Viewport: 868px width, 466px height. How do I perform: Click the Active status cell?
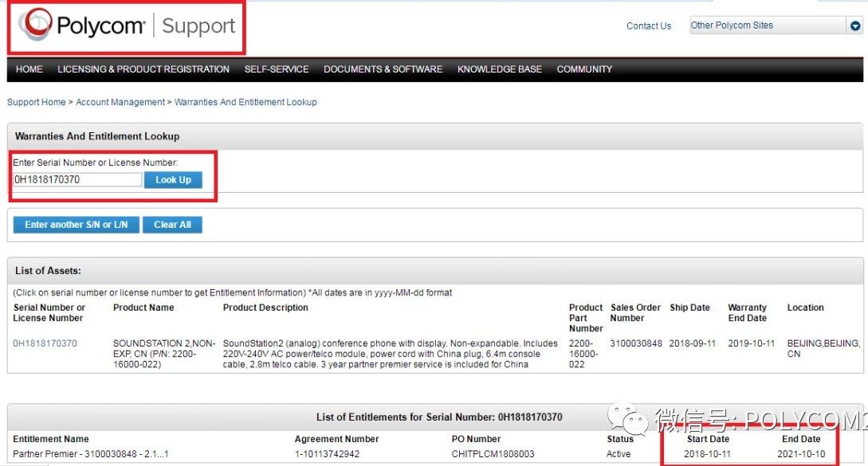pyautogui.click(x=619, y=454)
